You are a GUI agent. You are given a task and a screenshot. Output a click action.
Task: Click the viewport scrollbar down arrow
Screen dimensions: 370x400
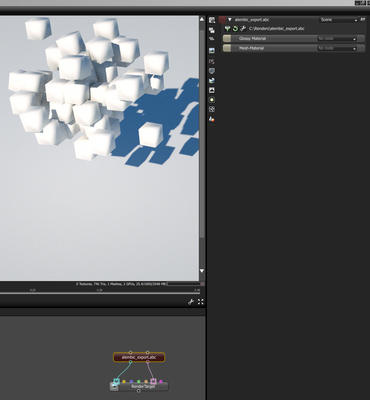[x=202, y=271]
